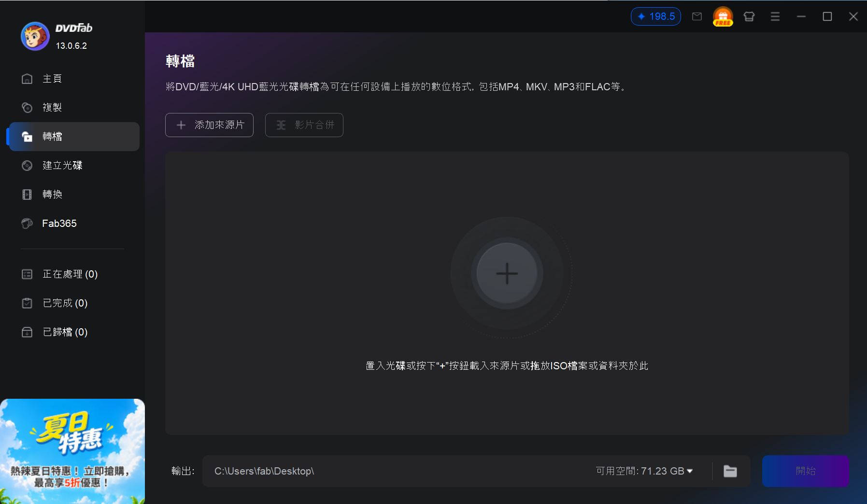Screen dimensions: 867x504
Task: Browse the output folder icon
Action: 730,471
